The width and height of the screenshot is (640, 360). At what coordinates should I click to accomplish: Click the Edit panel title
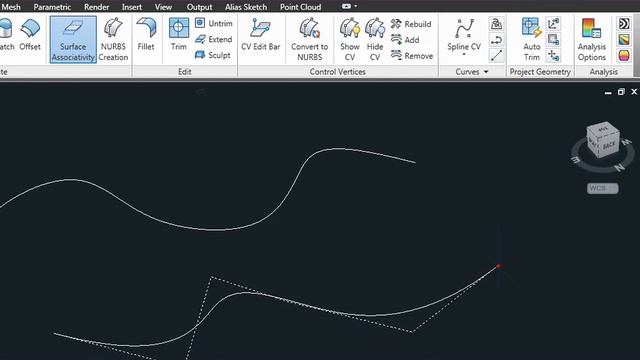[184, 72]
